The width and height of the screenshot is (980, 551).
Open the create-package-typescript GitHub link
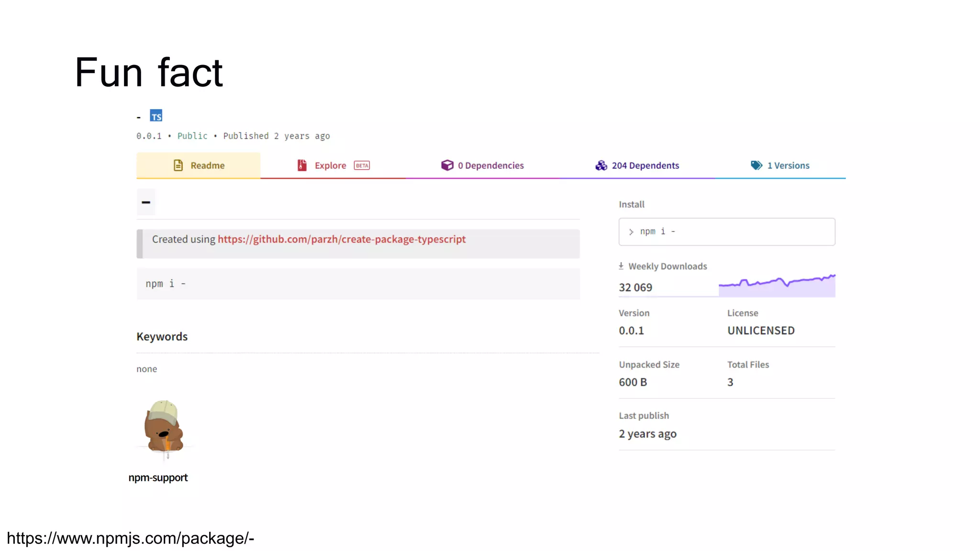point(342,239)
